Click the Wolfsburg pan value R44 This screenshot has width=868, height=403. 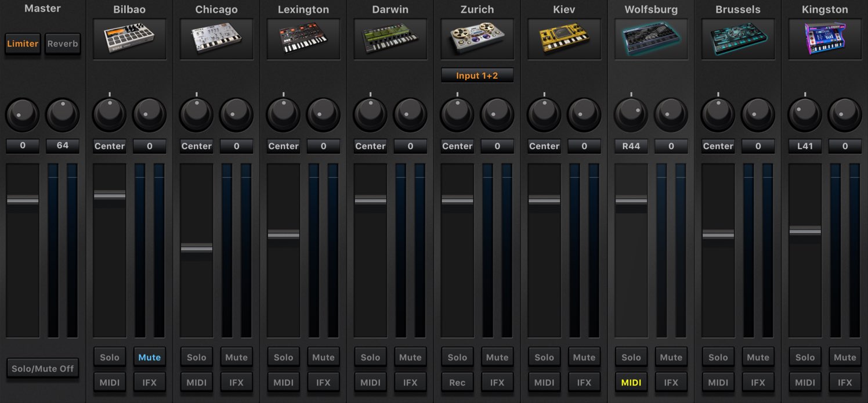[x=631, y=146]
